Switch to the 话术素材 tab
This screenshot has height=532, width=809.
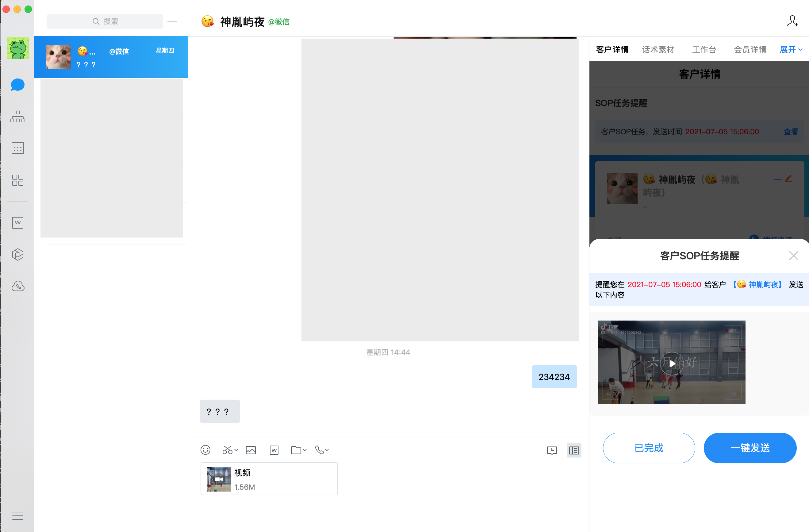point(658,50)
